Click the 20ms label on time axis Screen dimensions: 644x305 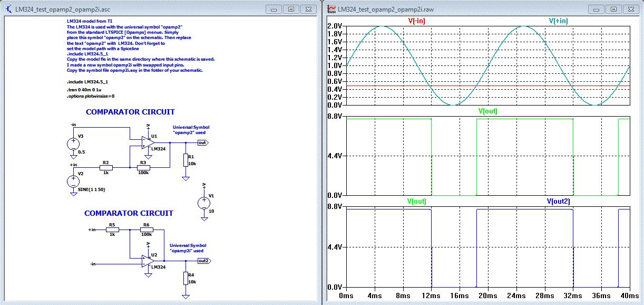tap(487, 296)
